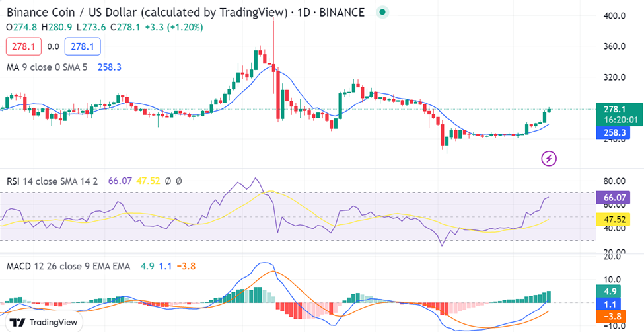Click the 47.52 value in the RSI legend
This screenshot has height=332, width=644.
point(148,181)
